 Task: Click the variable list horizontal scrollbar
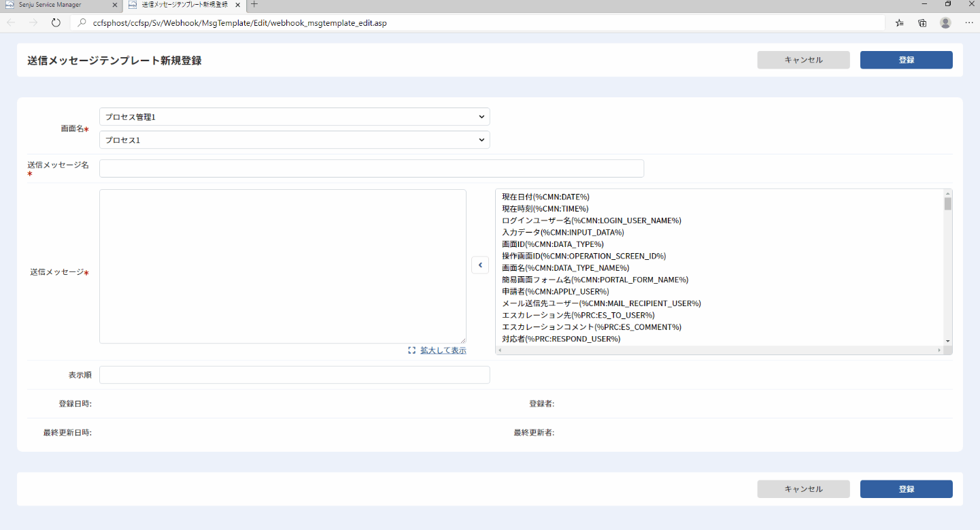[x=720, y=350]
